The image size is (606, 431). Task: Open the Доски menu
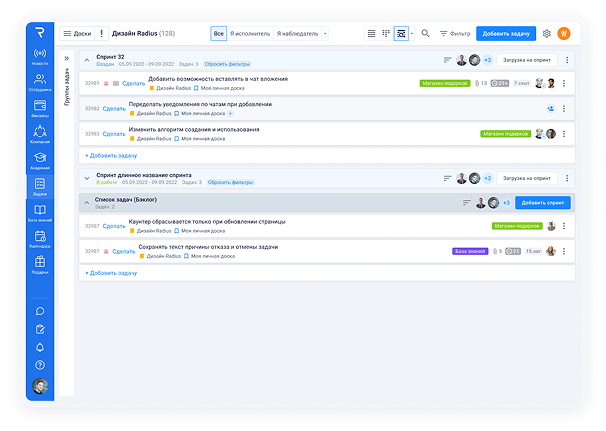coord(77,33)
